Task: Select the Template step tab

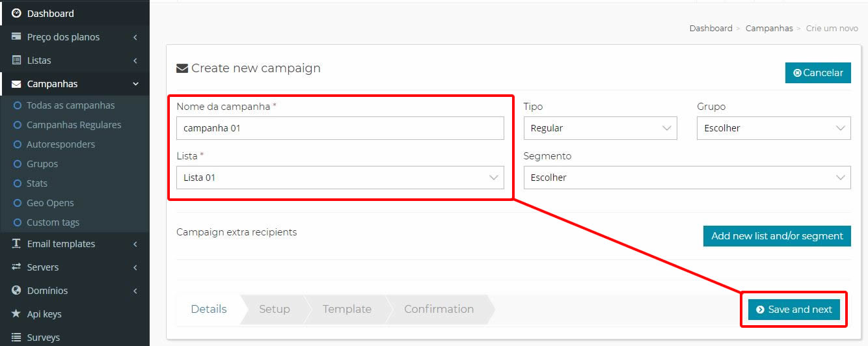Action: point(347,310)
